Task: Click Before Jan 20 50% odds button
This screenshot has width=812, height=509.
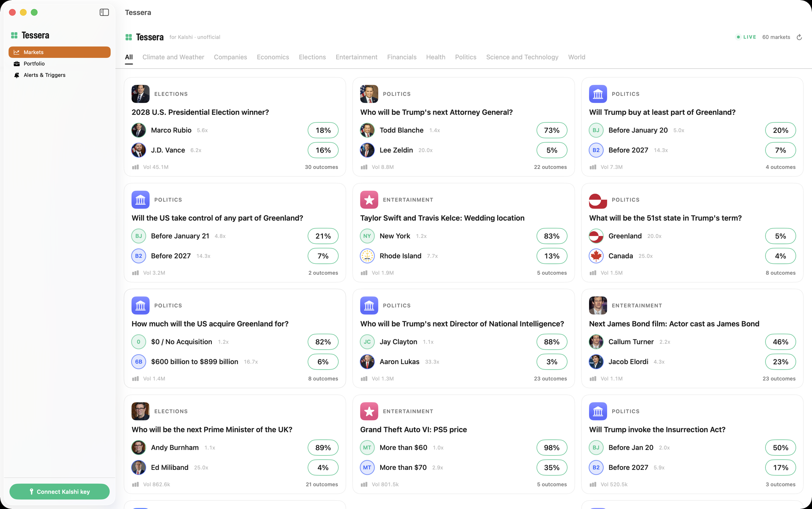Action: (781, 448)
